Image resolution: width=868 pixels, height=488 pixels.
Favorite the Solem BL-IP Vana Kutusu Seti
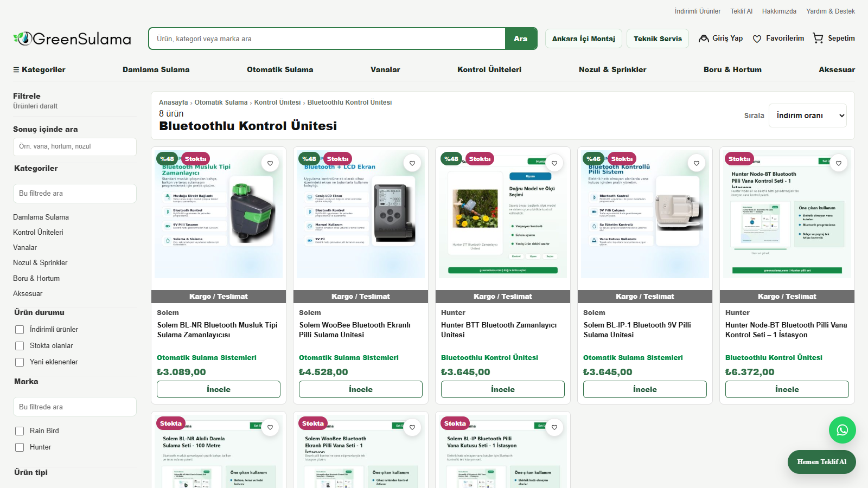(554, 427)
